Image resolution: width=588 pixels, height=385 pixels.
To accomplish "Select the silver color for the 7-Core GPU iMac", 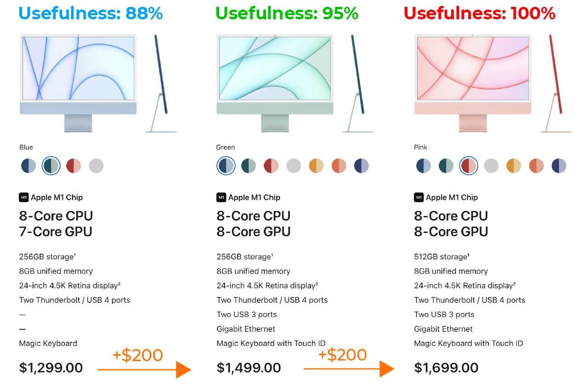I will coord(96,166).
